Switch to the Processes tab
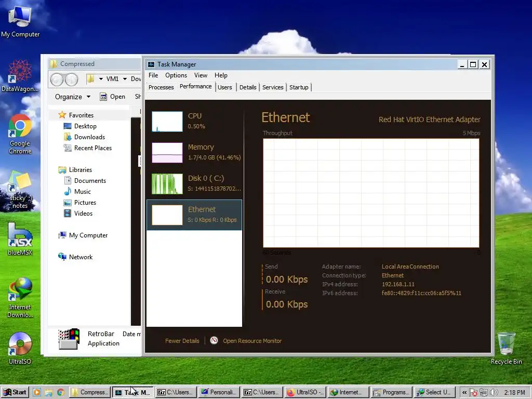The height and width of the screenshot is (399, 532). click(161, 87)
